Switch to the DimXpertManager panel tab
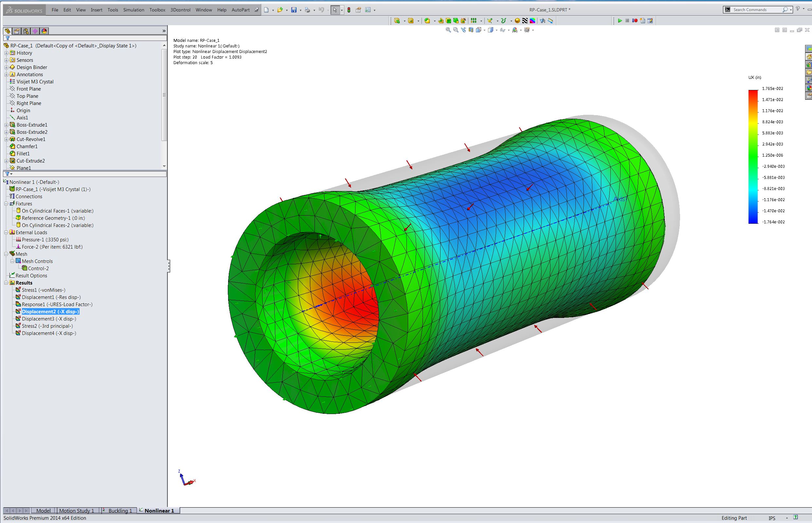This screenshot has height=523, width=812. click(35, 31)
